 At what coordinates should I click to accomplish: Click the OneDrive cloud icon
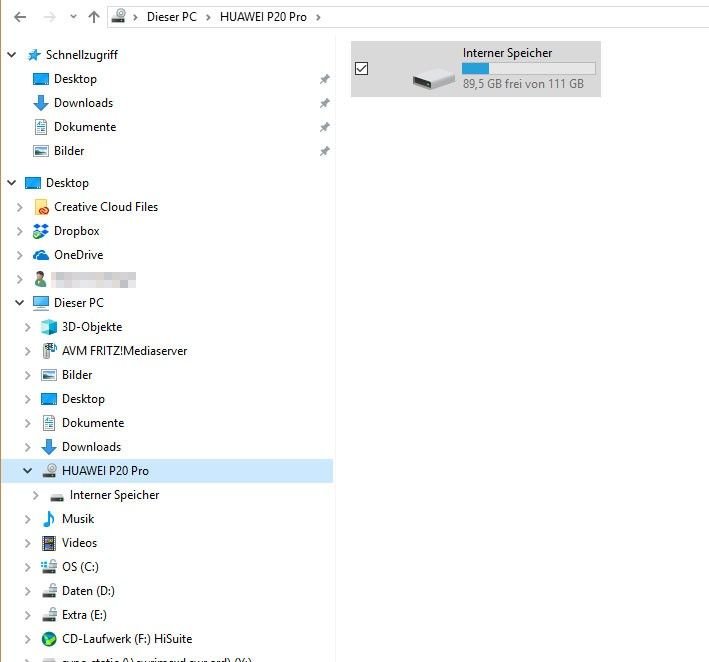click(41, 255)
